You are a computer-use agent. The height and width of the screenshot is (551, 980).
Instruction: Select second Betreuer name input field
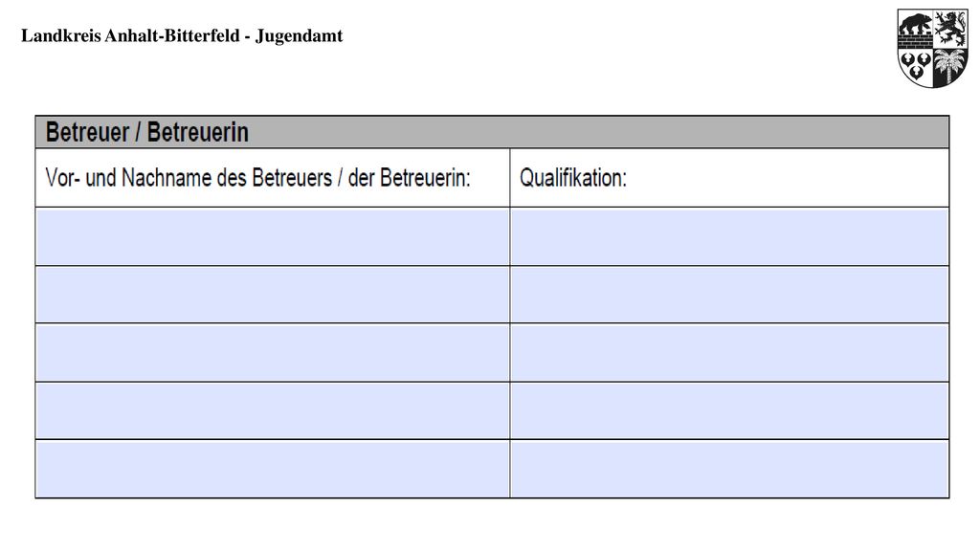coord(273,295)
